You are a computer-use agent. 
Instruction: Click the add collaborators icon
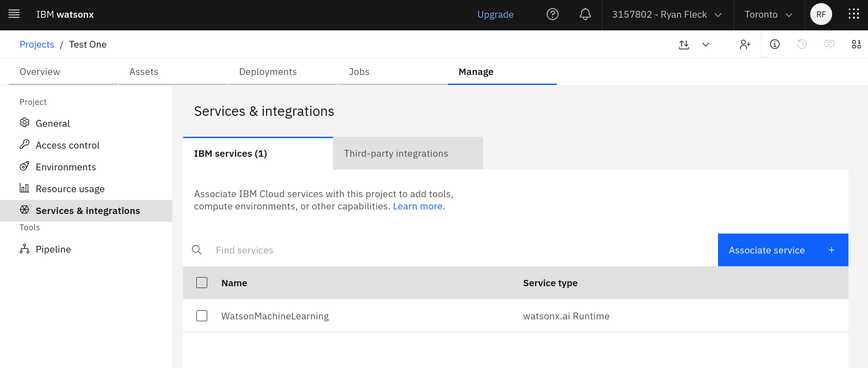pos(745,45)
